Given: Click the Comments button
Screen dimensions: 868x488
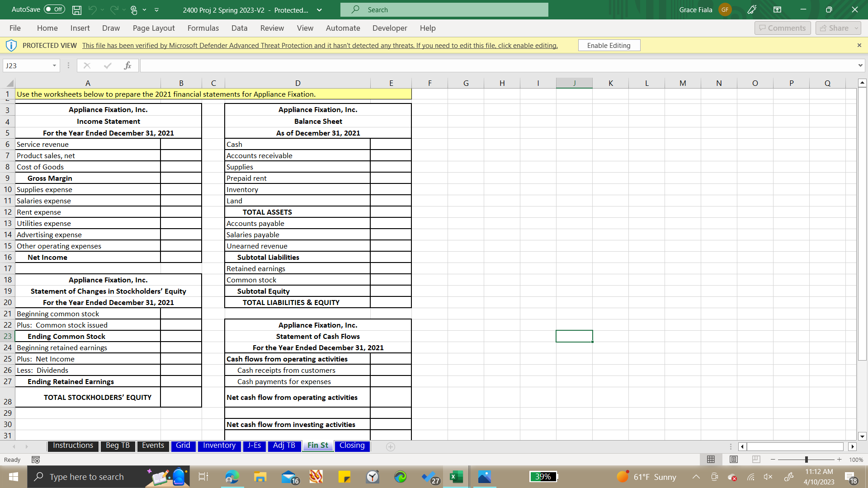Looking at the screenshot, I should [783, 28].
